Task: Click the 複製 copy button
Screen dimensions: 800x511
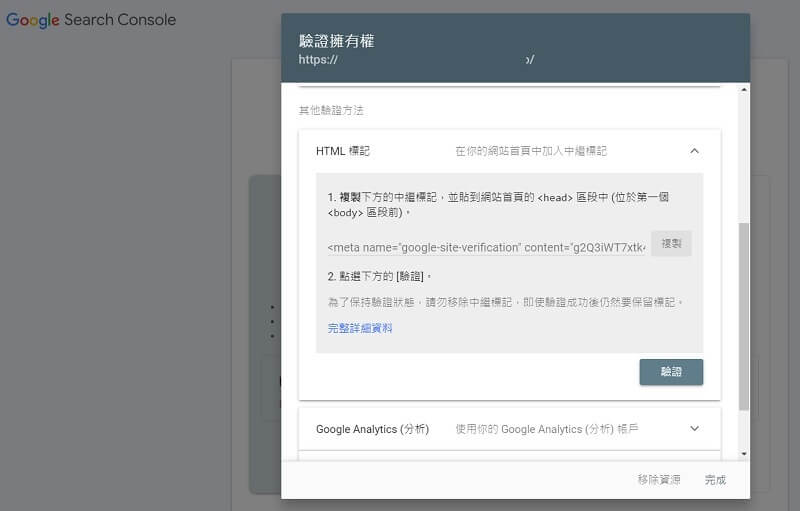Action: point(671,243)
